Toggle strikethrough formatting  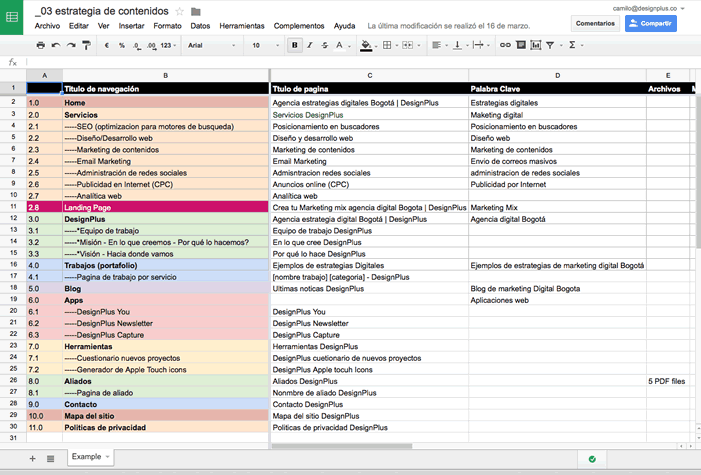coord(325,45)
